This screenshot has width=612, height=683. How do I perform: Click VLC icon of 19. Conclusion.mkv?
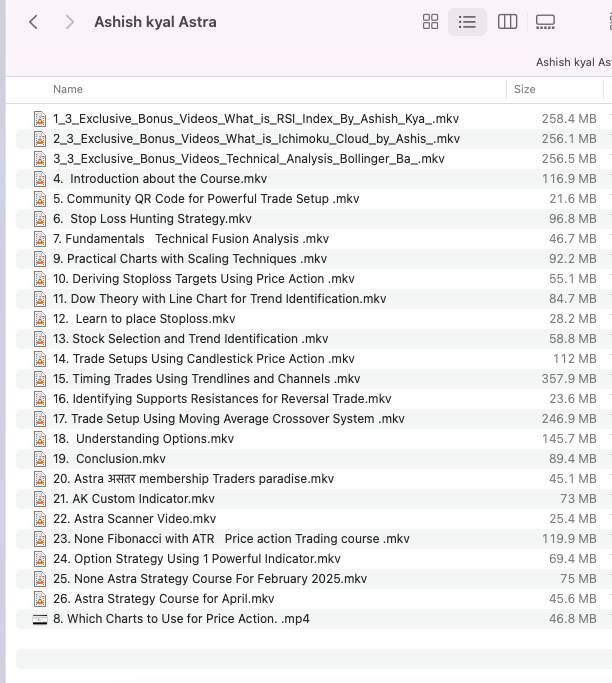[40, 459]
